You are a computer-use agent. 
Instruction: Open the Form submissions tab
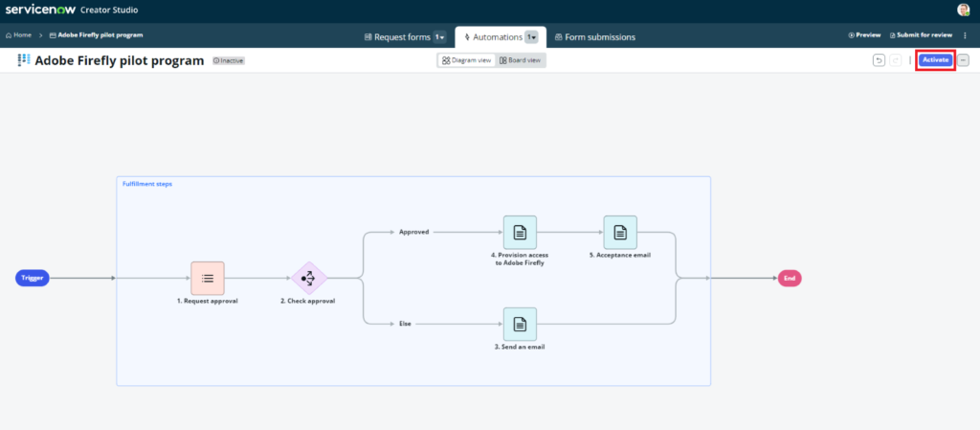594,37
